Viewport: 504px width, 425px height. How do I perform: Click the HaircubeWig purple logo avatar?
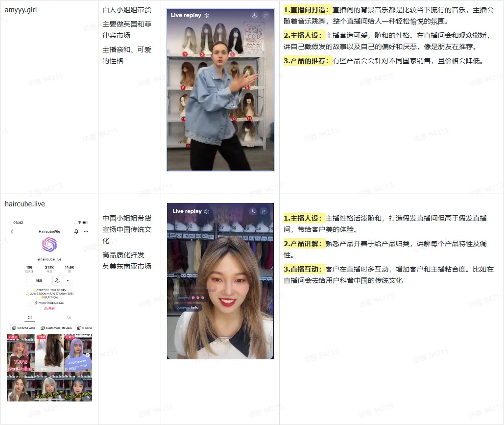[x=49, y=245]
